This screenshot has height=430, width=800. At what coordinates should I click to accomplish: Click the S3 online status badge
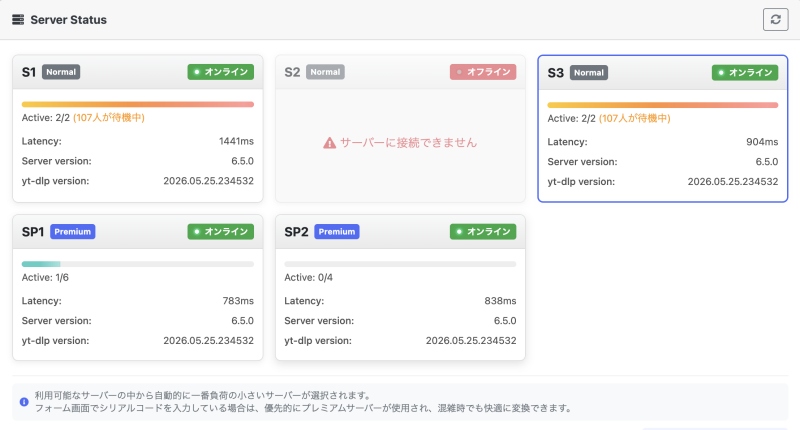click(745, 72)
